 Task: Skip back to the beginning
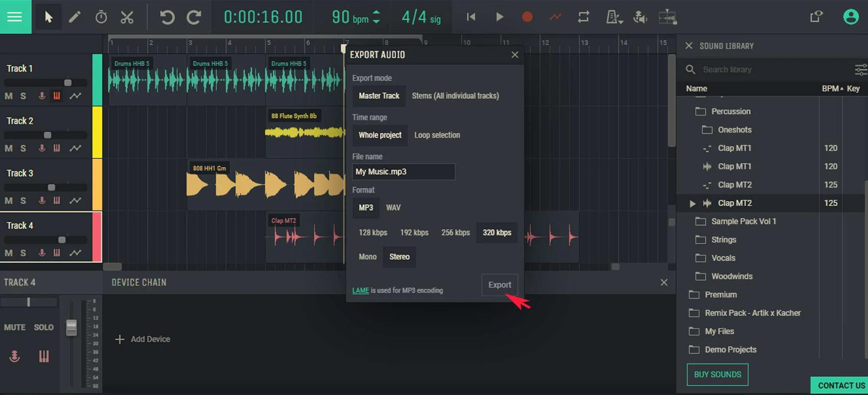471,17
